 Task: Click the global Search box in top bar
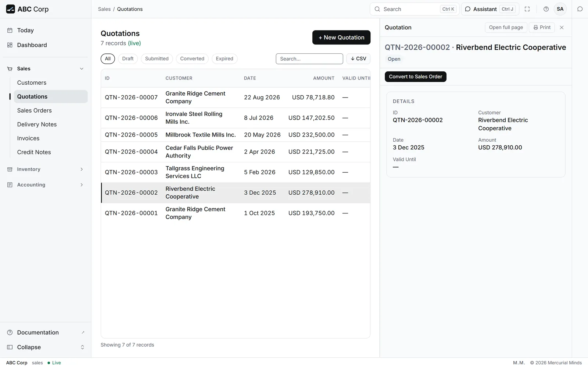415,9
